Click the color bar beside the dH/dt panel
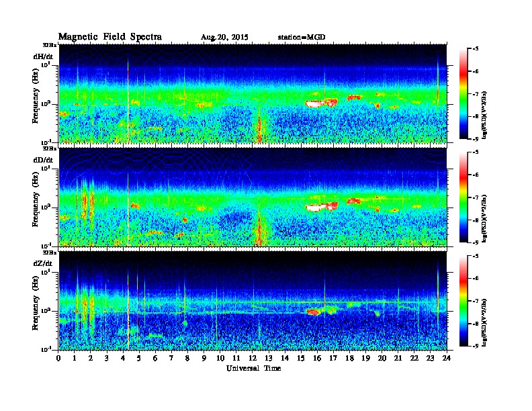The width and height of the screenshot is (532, 411). (x=463, y=94)
